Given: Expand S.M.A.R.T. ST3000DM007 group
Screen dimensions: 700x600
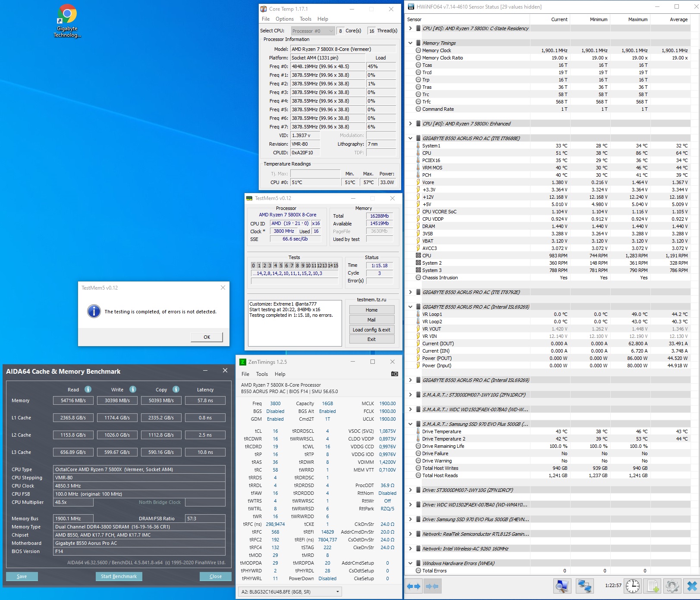Looking at the screenshot, I should (410, 395).
